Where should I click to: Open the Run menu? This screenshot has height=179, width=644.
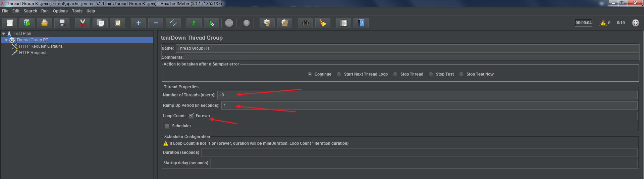click(x=45, y=11)
